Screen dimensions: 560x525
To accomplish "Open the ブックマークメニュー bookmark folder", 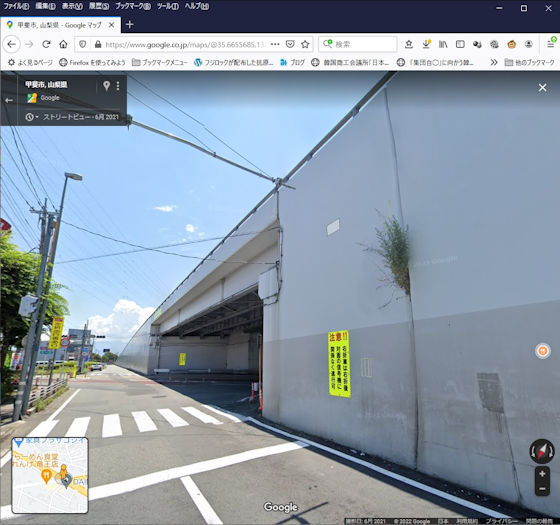I will pos(160,62).
